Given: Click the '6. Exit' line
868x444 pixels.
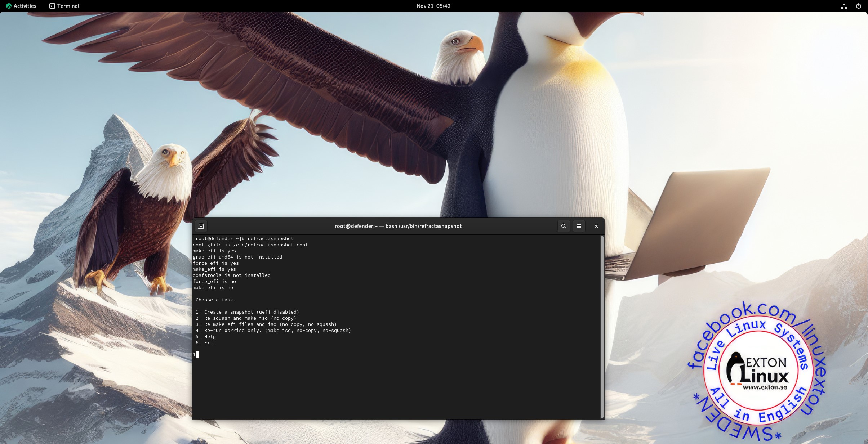Looking at the screenshot, I should pyautogui.click(x=206, y=342).
